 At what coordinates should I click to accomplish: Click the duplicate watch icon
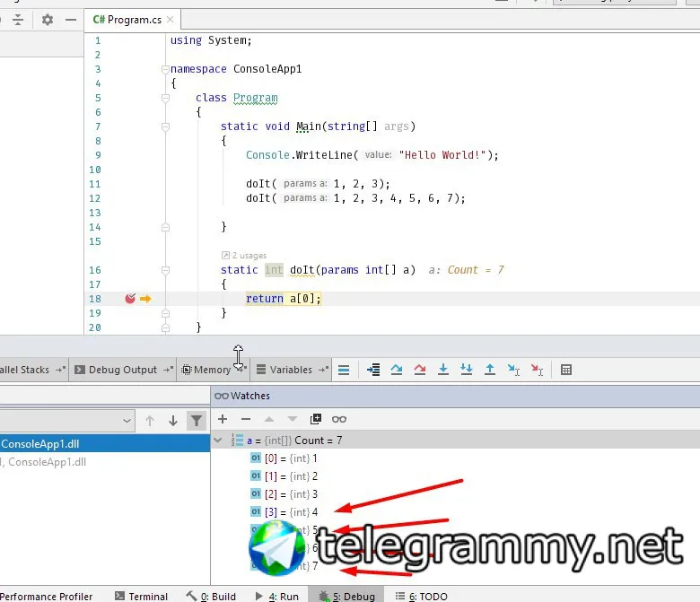[316, 419]
